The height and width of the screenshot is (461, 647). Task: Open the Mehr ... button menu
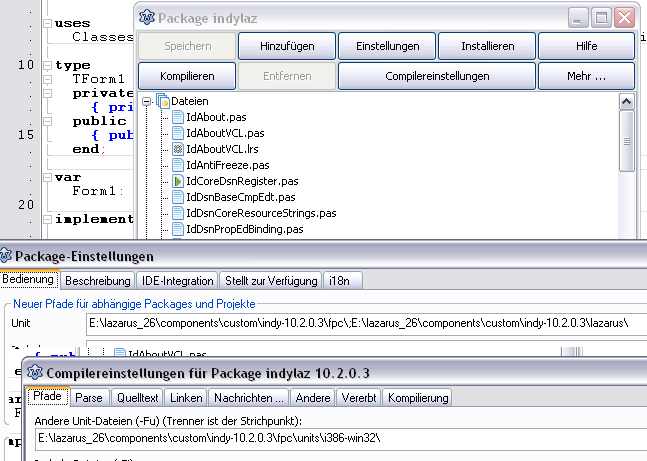point(586,76)
